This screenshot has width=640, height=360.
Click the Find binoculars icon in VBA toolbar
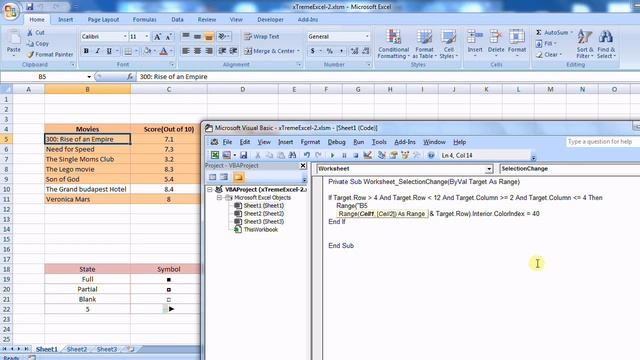(x=292, y=156)
